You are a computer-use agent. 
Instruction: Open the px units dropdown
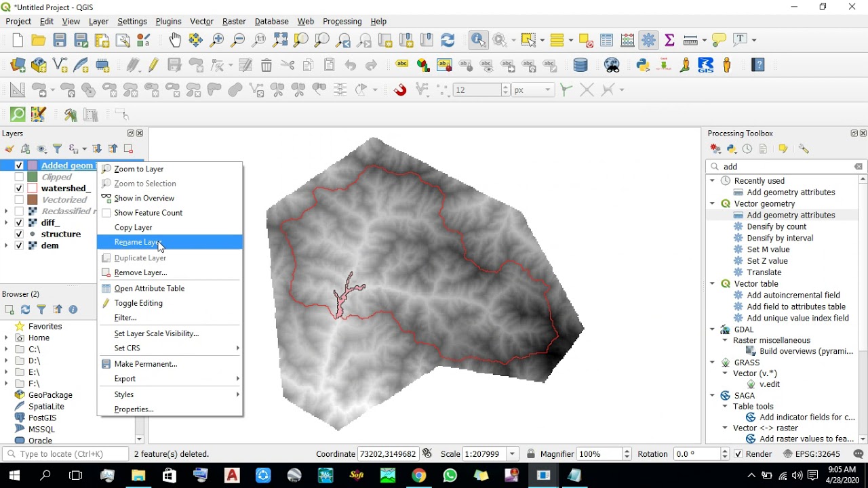(x=532, y=90)
